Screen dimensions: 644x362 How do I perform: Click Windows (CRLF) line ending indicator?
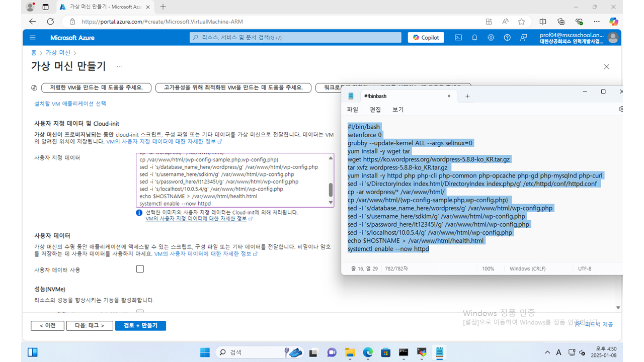pyautogui.click(x=527, y=269)
